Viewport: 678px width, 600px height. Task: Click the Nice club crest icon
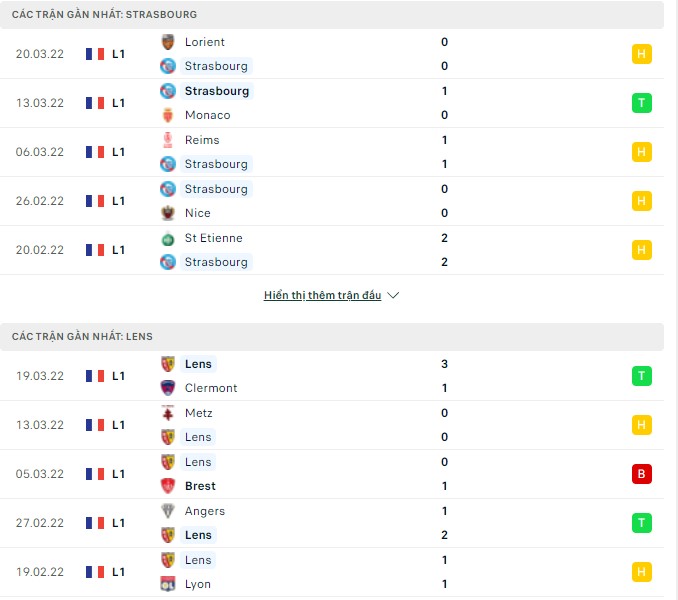[168, 213]
